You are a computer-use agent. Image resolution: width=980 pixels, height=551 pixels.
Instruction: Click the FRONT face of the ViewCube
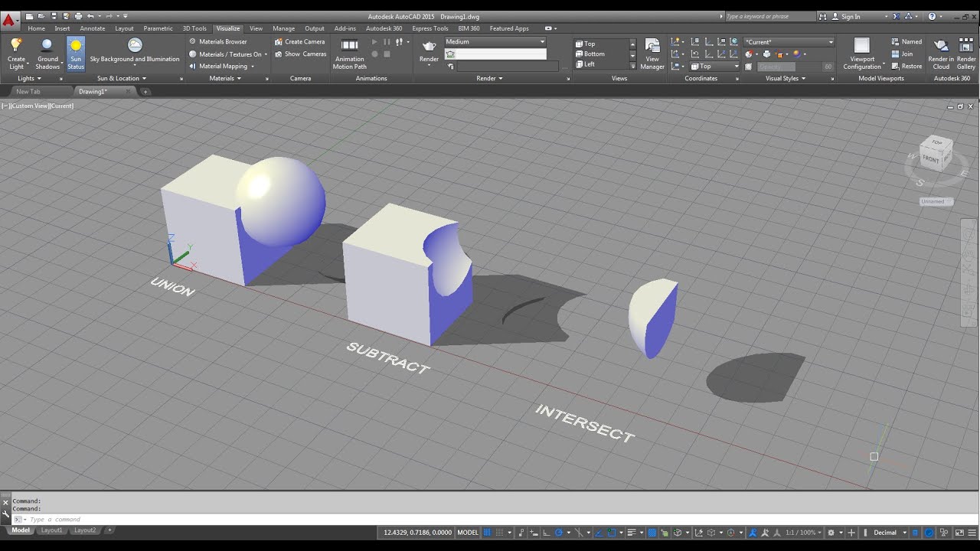(x=931, y=158)
